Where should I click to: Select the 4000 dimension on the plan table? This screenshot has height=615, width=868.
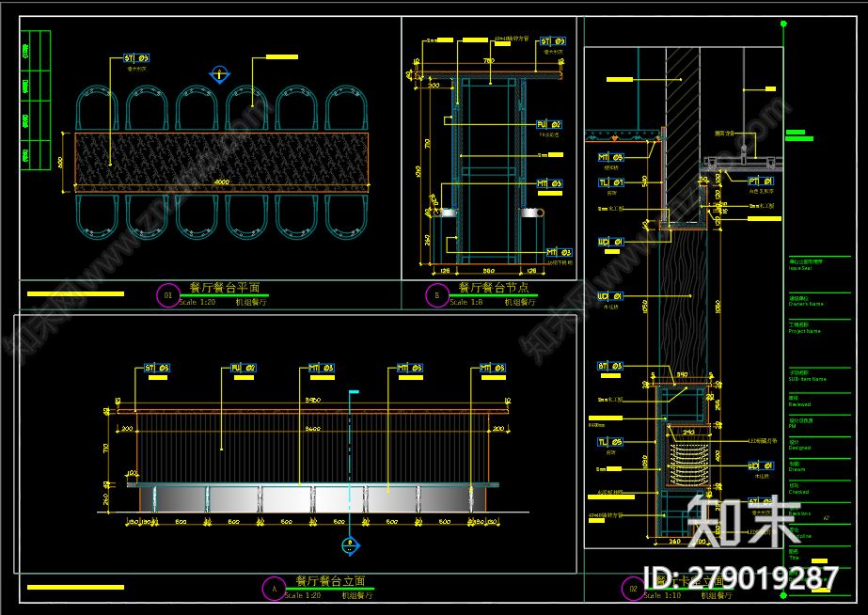point(221,181)
